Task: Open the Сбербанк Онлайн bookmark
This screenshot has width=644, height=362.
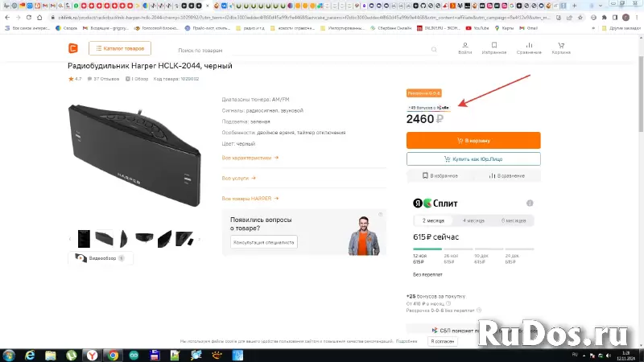Action: click(x=390, y=28)
